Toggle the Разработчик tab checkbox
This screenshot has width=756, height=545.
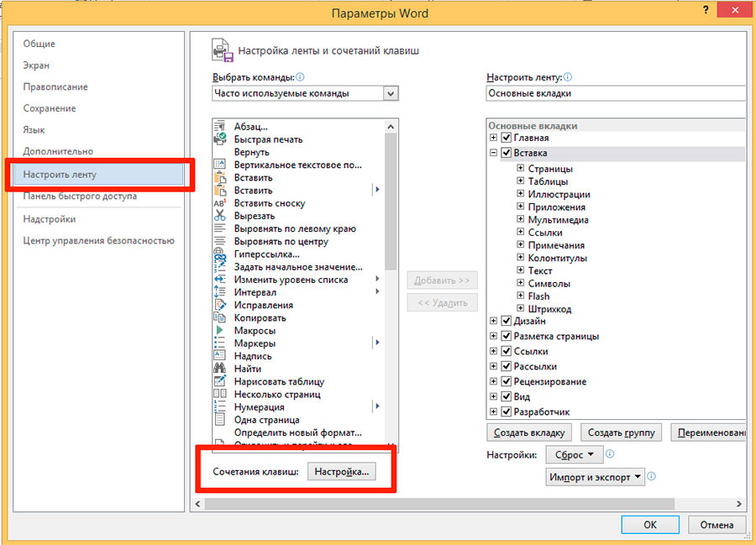[x=506, y=412]
